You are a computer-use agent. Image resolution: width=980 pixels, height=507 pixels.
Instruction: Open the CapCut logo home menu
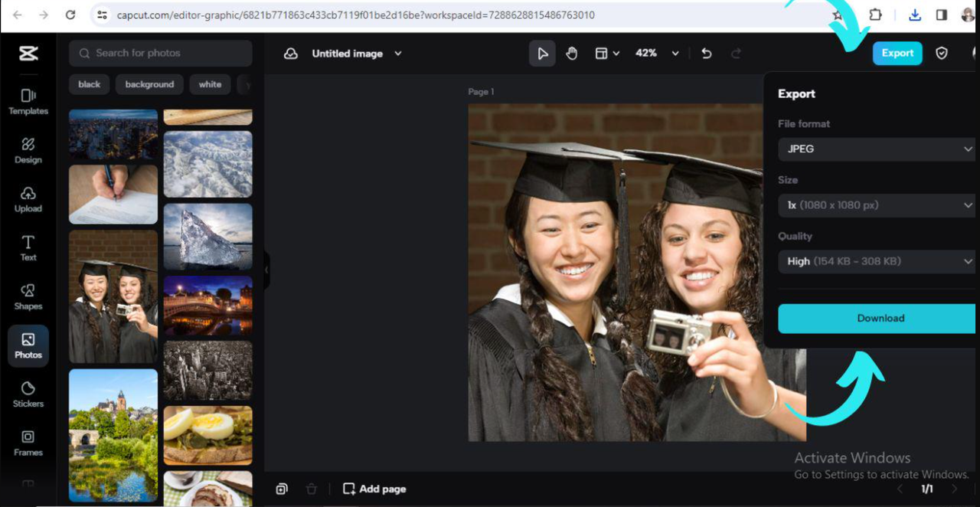click(x=28, y=53)
